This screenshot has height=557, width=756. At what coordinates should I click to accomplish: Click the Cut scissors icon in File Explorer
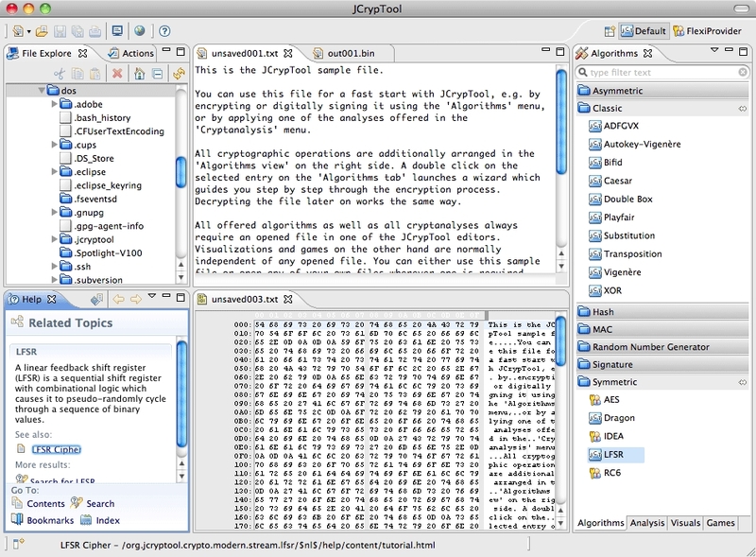click(x=60, y=74)
